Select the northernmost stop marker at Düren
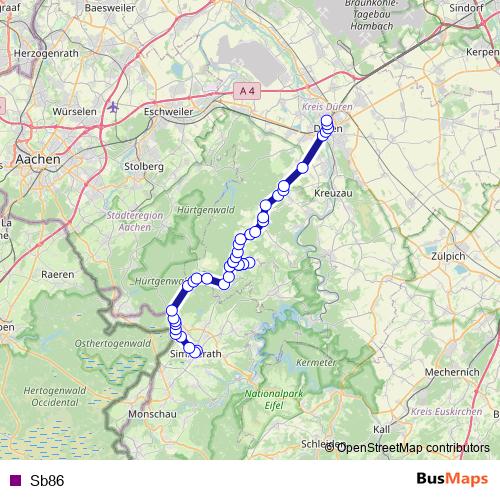Viewport: 500px width, 500px height. pos(327,120)
